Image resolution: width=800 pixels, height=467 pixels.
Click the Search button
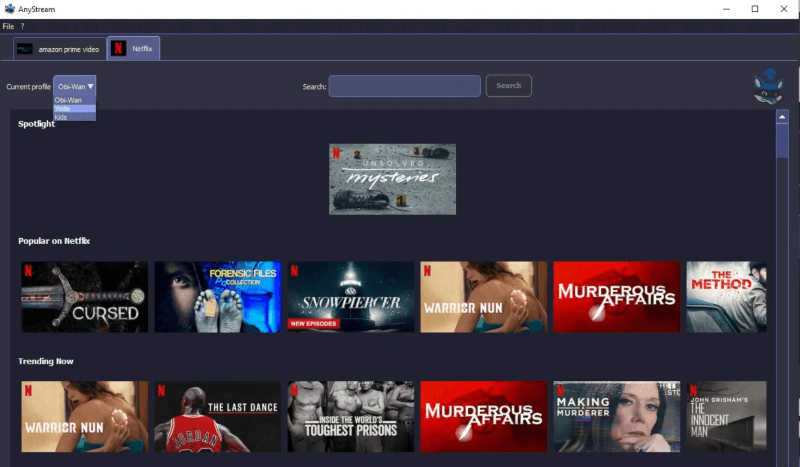[509, 86]
